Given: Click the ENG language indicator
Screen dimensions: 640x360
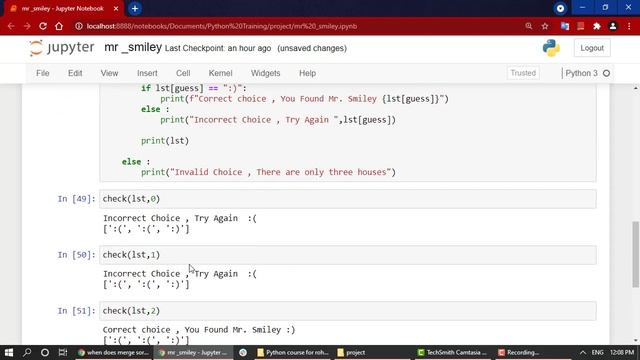Looking at the screenshot, I should pos(598,352).
